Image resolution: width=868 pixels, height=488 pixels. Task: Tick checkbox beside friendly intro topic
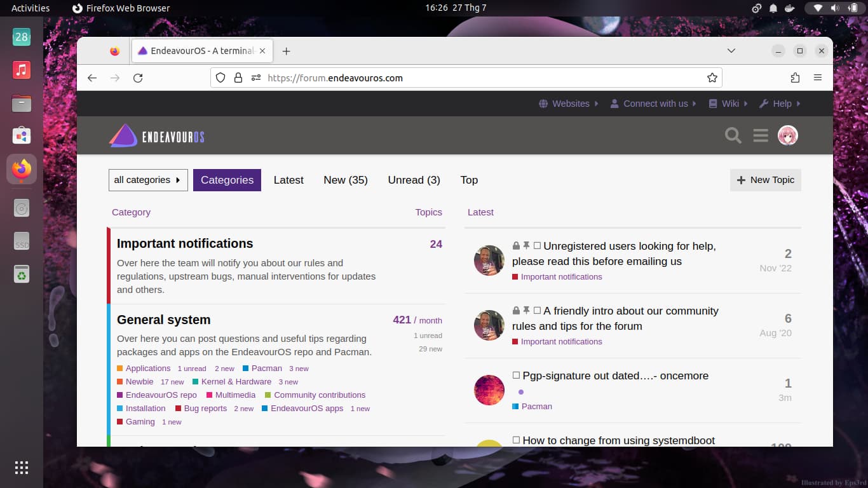click(537, 311)
